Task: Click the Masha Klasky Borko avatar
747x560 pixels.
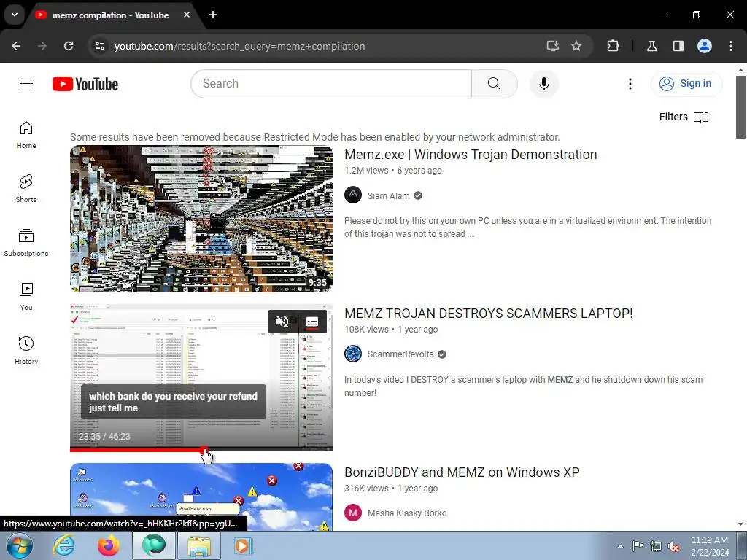Action: coord(353,513)
